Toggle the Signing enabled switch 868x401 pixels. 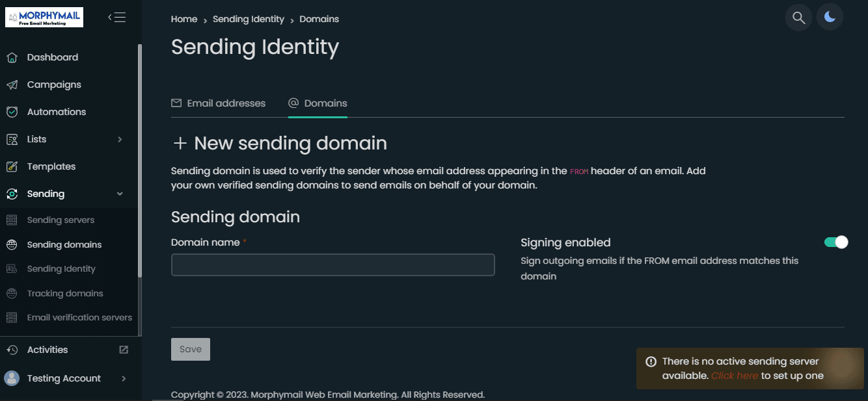pyautogui.click(x=836, y=242)
